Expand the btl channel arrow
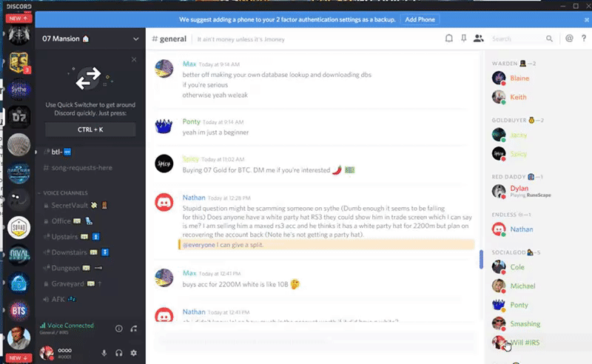This screenshot has width=592, height=364. (x=36, y=152)
